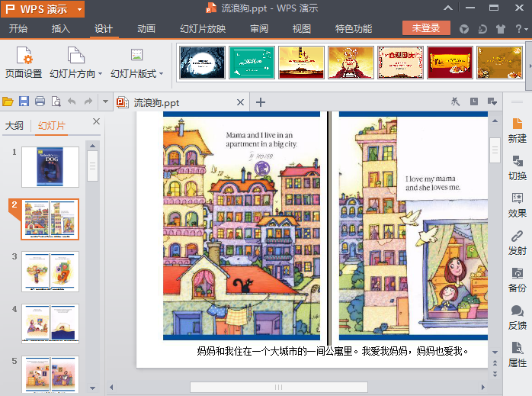The height and width of the screenshot is (396, 532).
Task: Open the 页面设置 page setup tool
Action: point(24,63)
